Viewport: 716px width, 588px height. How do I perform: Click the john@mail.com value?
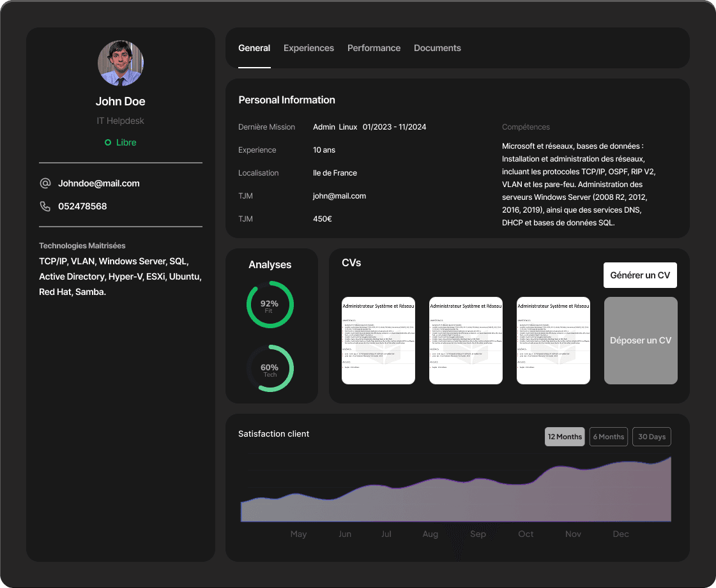(x=339, y=196)
